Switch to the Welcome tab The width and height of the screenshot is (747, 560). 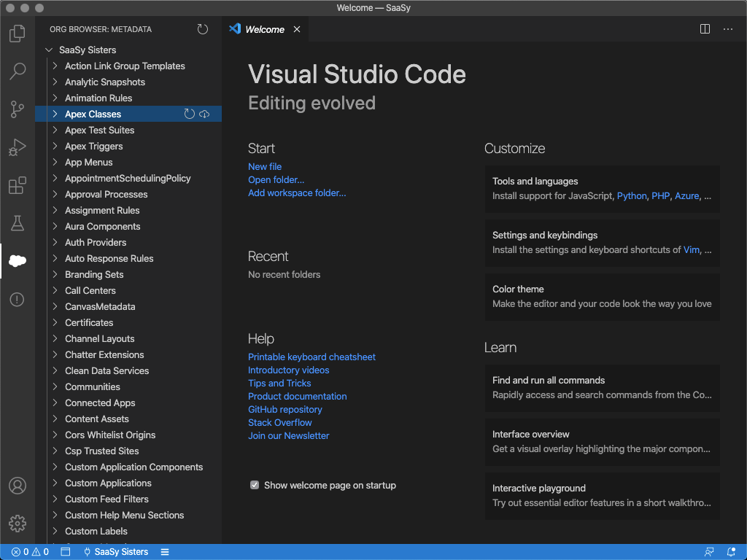[x=264, y=29]
